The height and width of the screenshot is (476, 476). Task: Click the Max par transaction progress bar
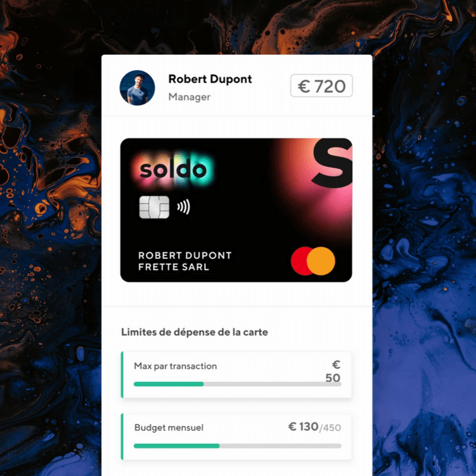(x=237, y=384)
